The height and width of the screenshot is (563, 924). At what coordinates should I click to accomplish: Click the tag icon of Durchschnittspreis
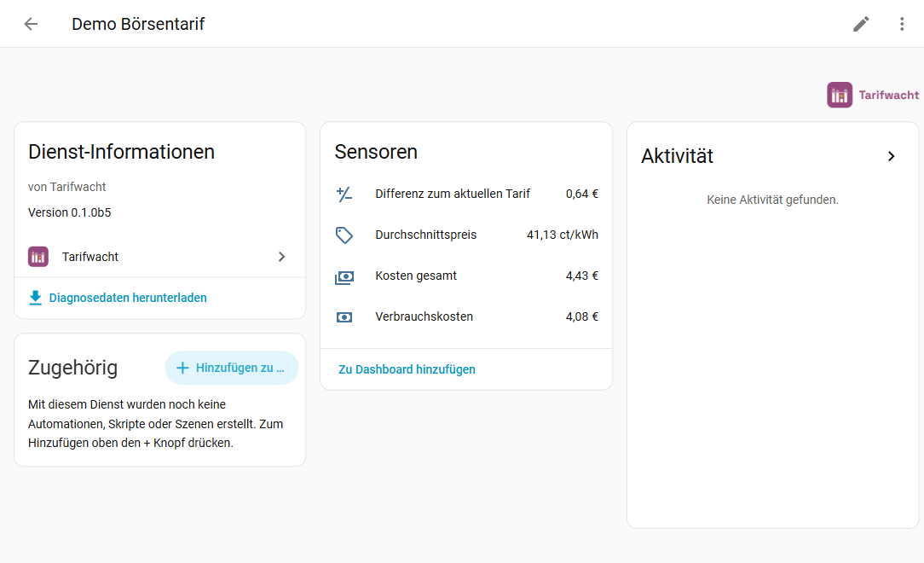(344, 235)
